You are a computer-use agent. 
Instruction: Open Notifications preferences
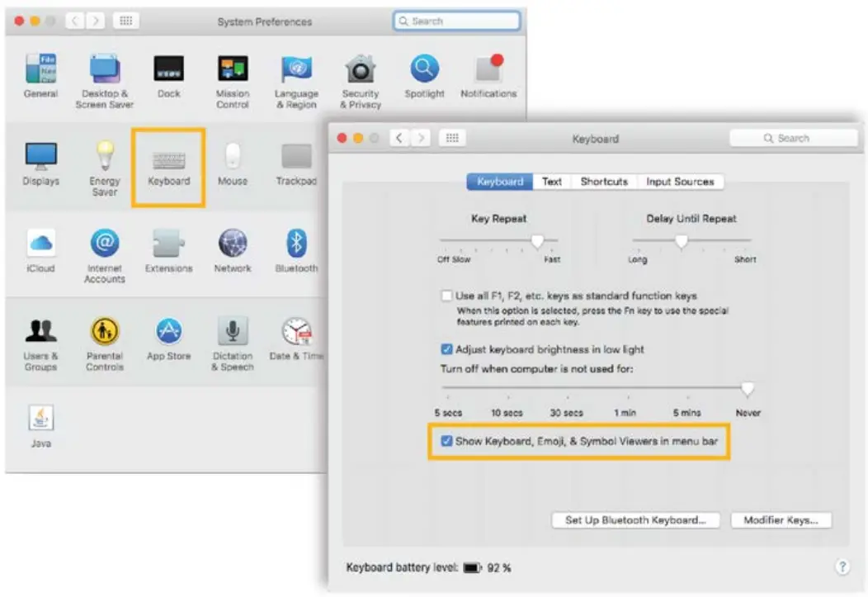(488, 75)
